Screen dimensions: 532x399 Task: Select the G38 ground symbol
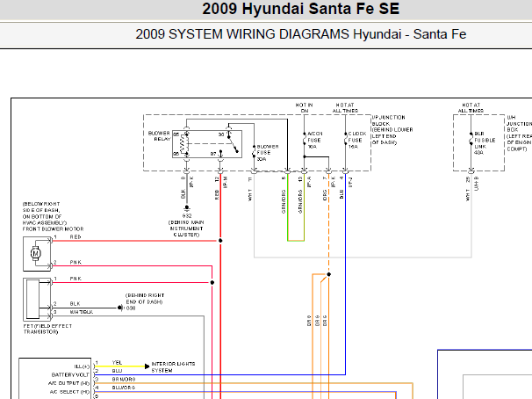(x=120, y=308)
